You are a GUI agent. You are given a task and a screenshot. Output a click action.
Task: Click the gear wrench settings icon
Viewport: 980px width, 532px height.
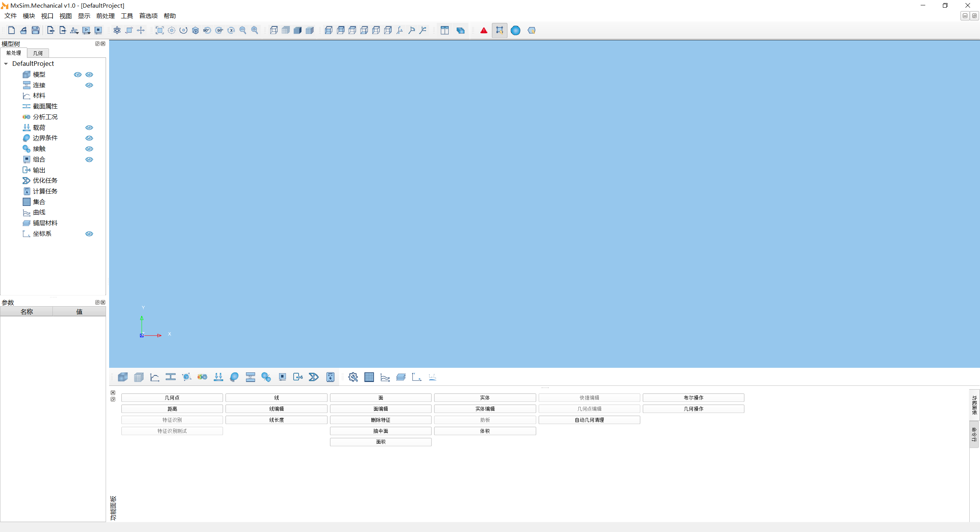click(x=353, y=377)
